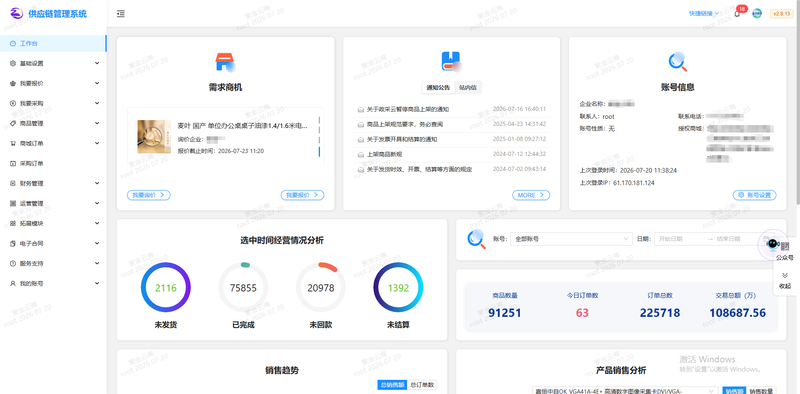
Task: Click the 已完成 75855 progress ring
Action: [x=243, y=288]
